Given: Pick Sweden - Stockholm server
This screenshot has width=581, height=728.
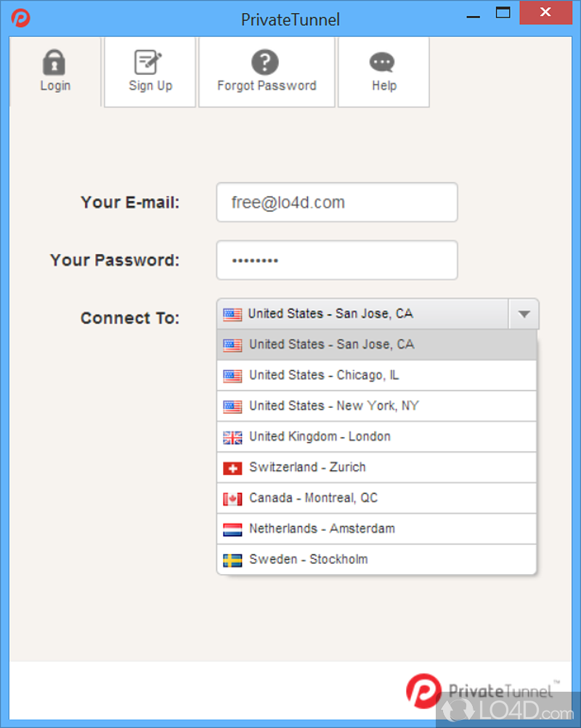Looking at the screenshot, I should pos(377,559).
